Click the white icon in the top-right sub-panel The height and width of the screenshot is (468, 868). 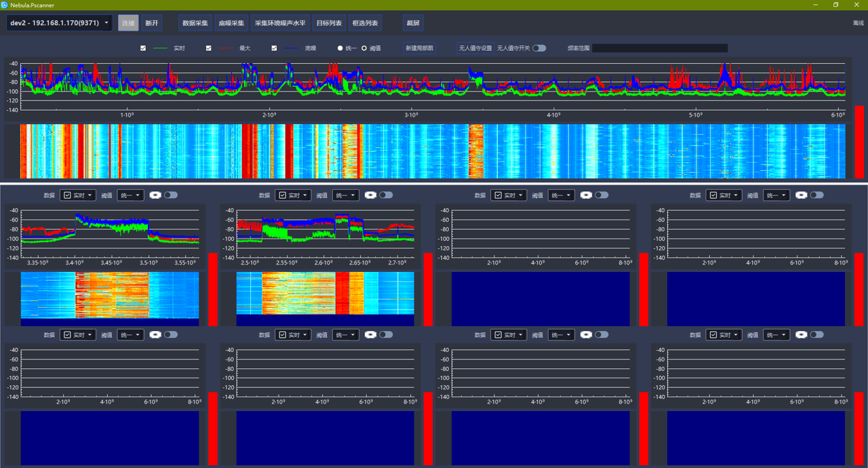[801, 195]
